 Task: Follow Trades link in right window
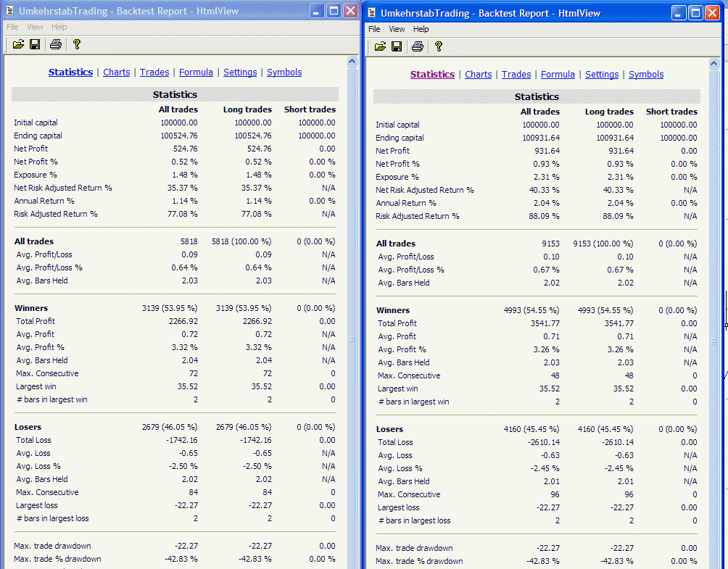click(516, 74)
